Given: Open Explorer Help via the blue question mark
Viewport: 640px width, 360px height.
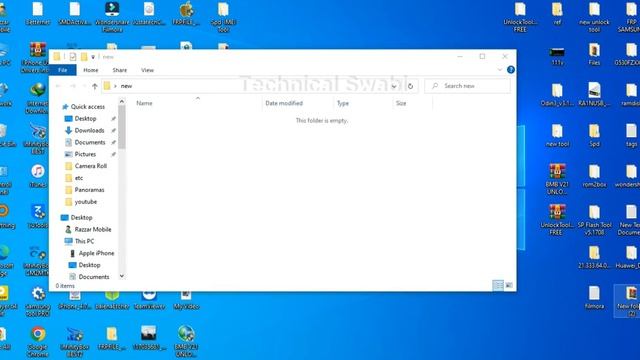Looking at the screenshot, I should 511,70.
